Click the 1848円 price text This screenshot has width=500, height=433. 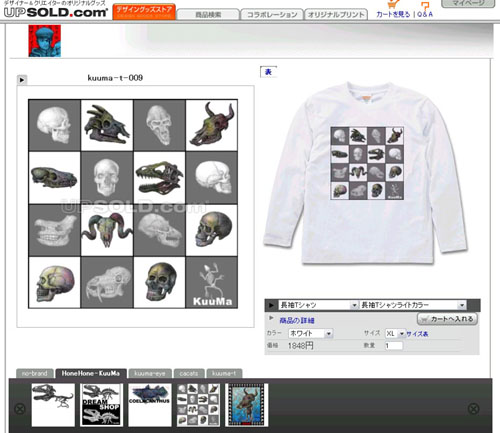[x=301, y=346]
